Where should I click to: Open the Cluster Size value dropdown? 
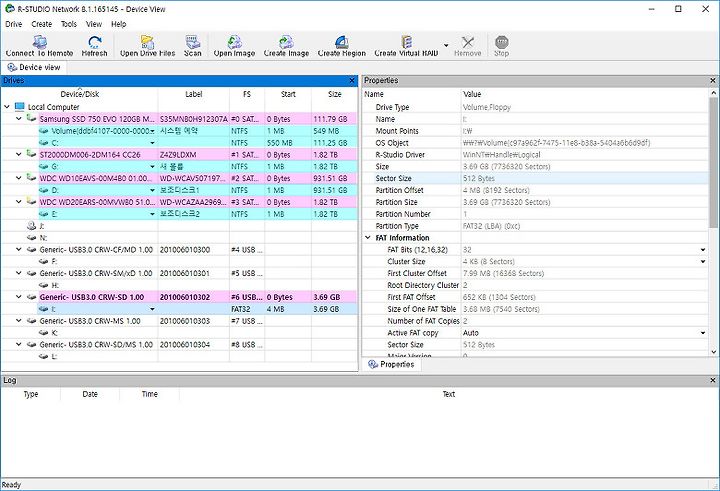pyautogui.click(x=703, y=262)
